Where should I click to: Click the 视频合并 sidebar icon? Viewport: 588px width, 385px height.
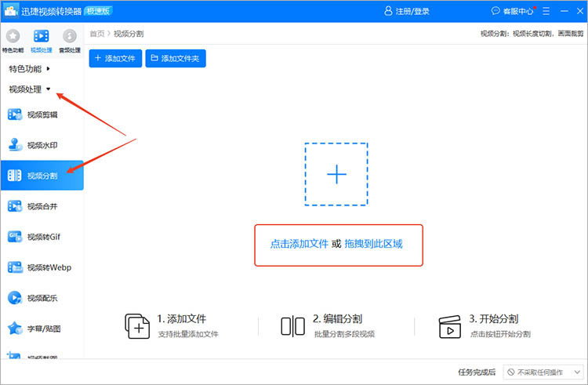[15, 205]
